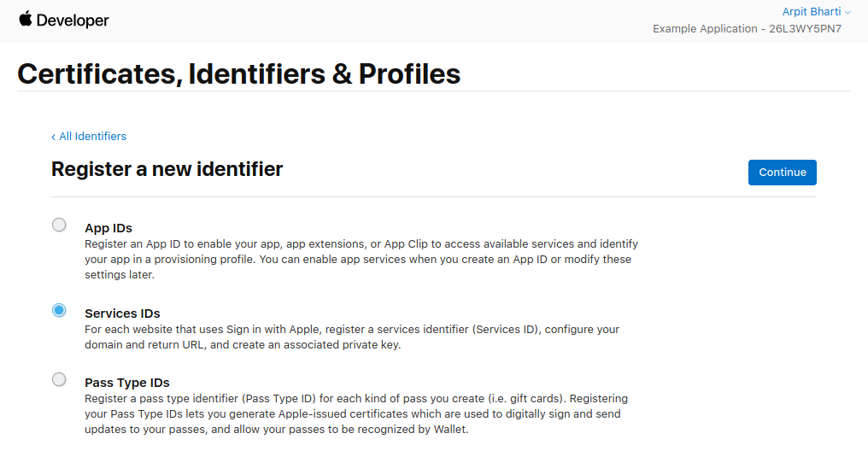Click the Certificates, Identifiers & Profiles heading

pos(238,73)
